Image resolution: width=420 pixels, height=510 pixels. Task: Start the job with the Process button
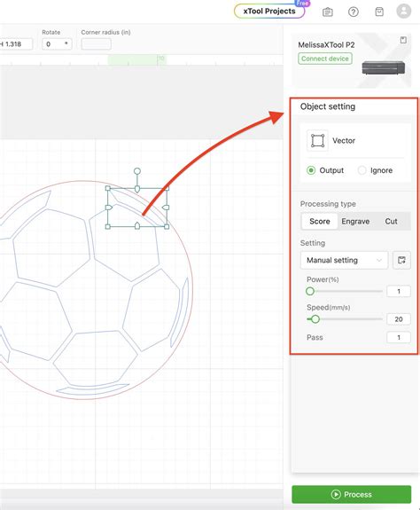coord(352,494)
